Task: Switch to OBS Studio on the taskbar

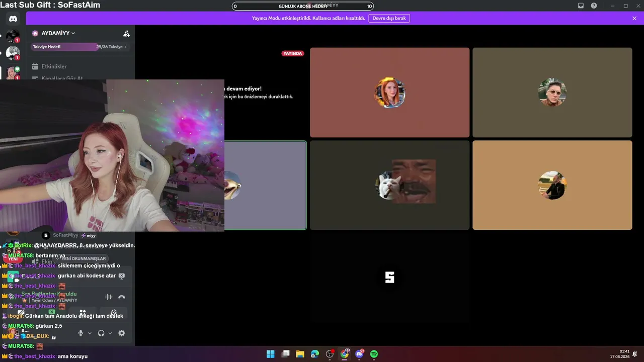Action: [x=330, y=354]
